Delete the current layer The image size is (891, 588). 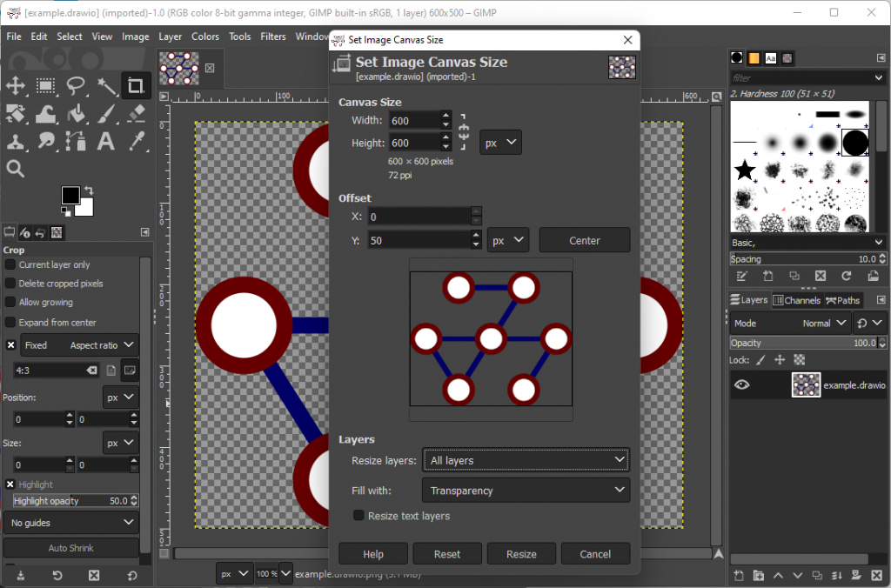(x=877, y=576)
